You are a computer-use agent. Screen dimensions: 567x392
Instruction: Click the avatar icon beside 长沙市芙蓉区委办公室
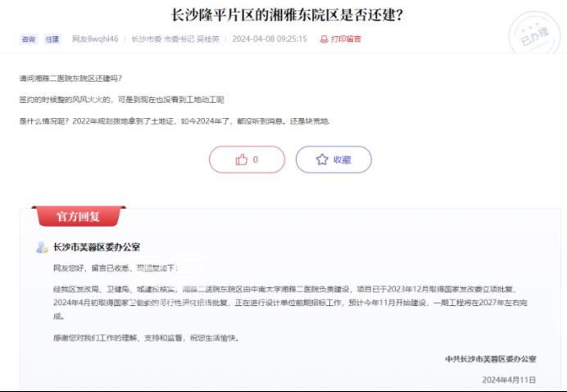click(x=42, y=247)
